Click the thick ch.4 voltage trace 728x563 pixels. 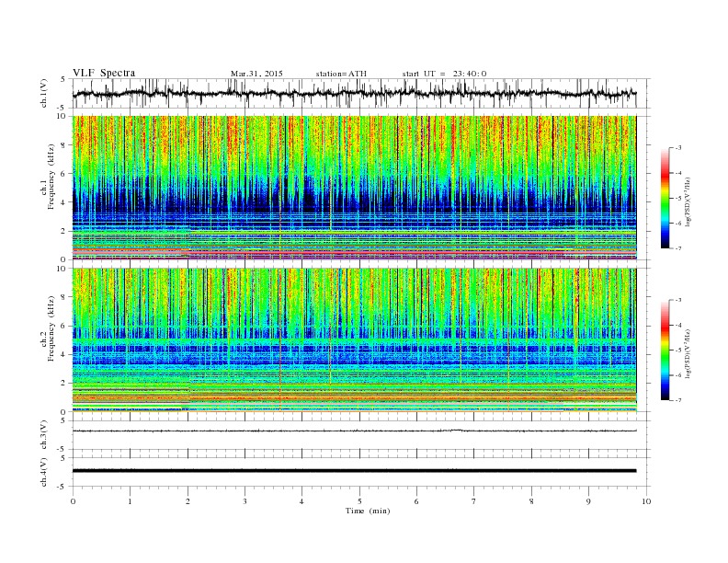tap(354, 471)
